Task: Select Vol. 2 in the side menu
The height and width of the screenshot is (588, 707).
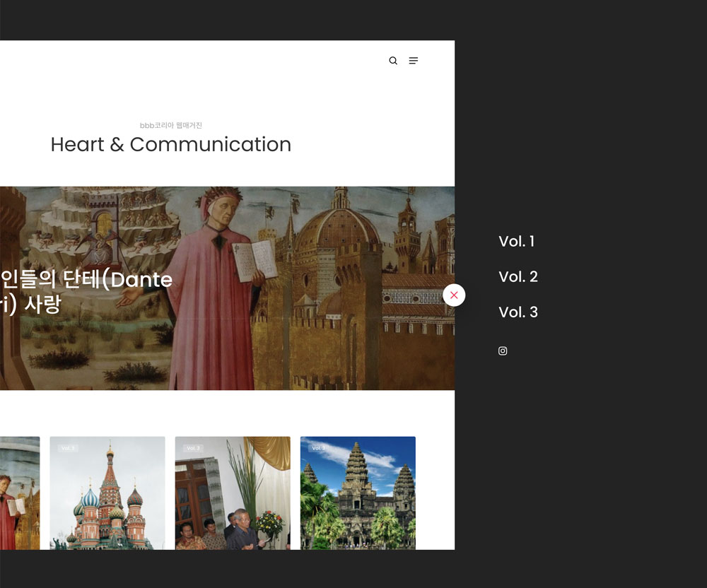Action: pyautogui.click(x=518, y=276)
